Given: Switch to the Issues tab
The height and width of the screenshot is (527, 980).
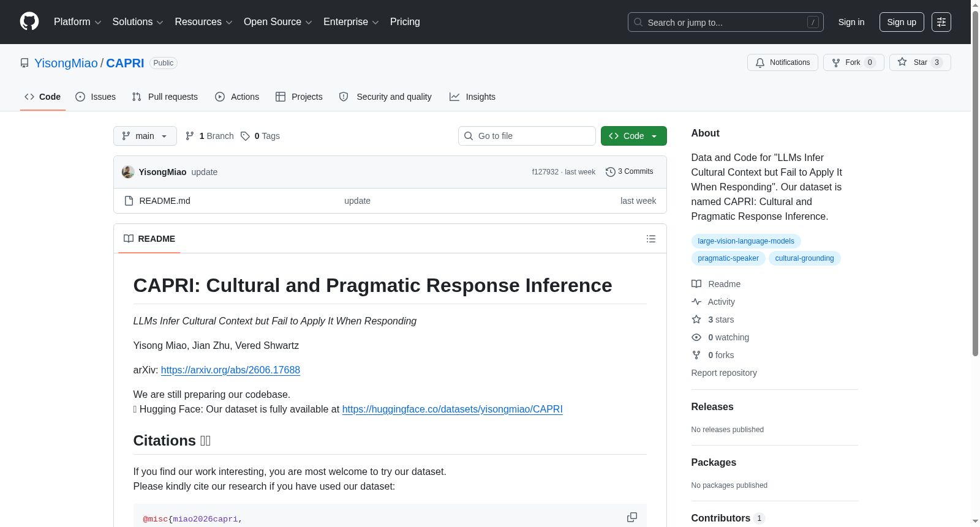Looking at the screenshot, I should point(96,97).
